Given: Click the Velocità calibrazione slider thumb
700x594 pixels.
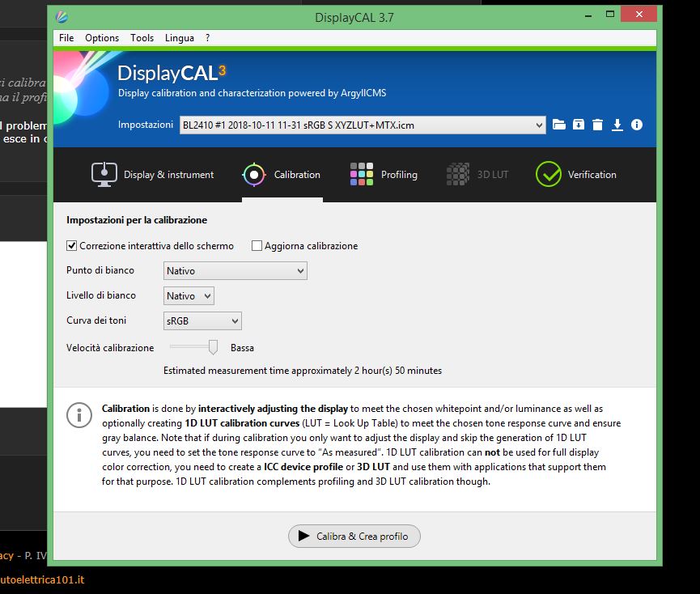Looking at the screenshot, I should 213,347.
